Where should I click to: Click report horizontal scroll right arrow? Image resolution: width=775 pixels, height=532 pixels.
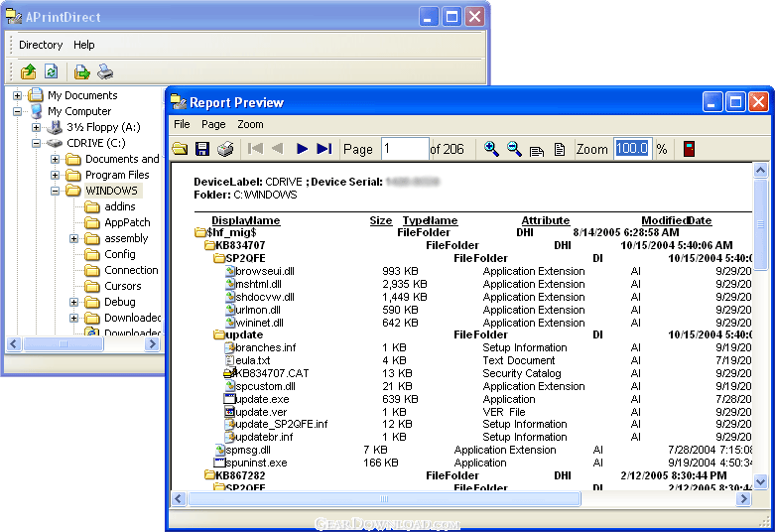[x=743, y=499]
